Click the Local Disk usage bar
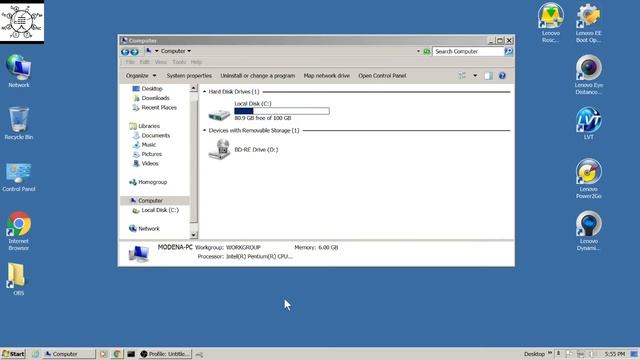This screenshot has height=360, width=640. [x=282, y=111]
